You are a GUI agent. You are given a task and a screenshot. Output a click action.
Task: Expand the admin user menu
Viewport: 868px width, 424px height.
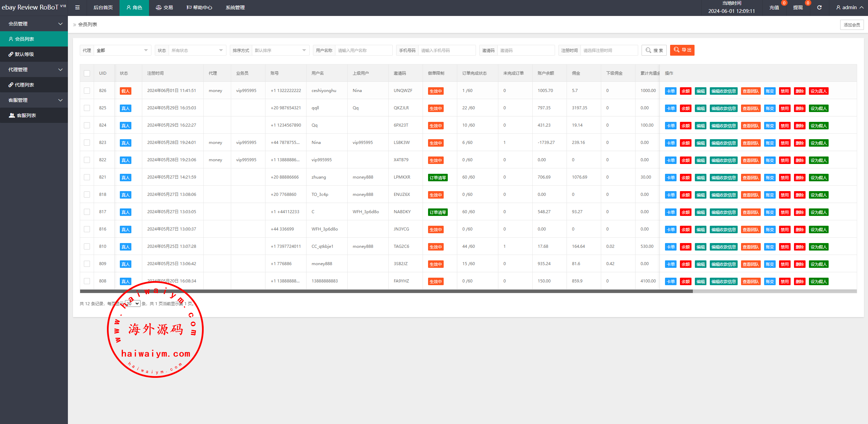tap(849, 7)
